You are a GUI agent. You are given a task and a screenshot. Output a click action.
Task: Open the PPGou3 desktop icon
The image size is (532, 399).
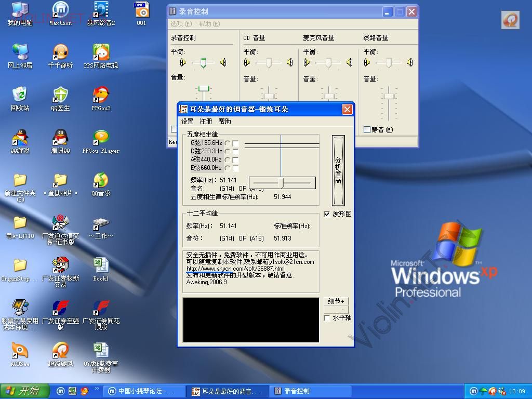pos(101,99)
